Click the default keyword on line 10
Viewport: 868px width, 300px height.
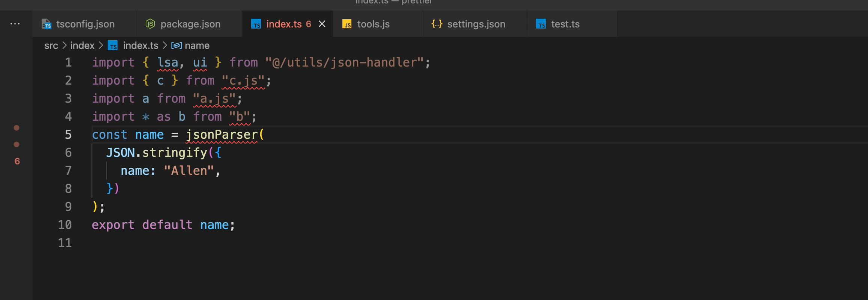click(x=167, y=225)
